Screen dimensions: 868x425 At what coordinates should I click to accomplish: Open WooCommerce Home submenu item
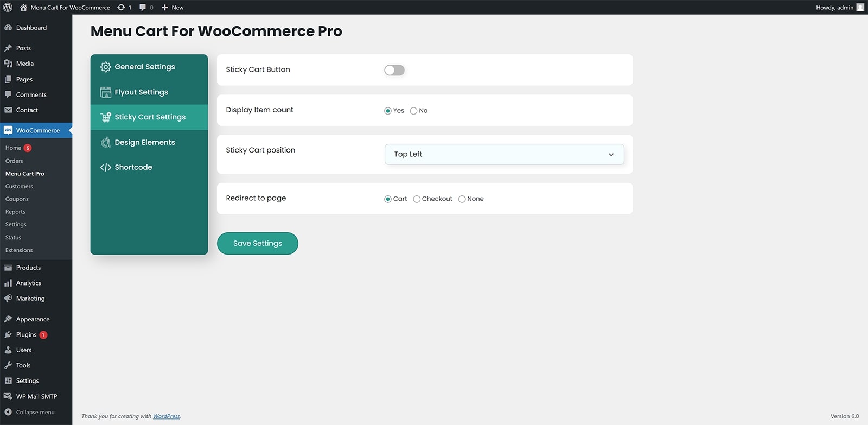coord(13,148)
